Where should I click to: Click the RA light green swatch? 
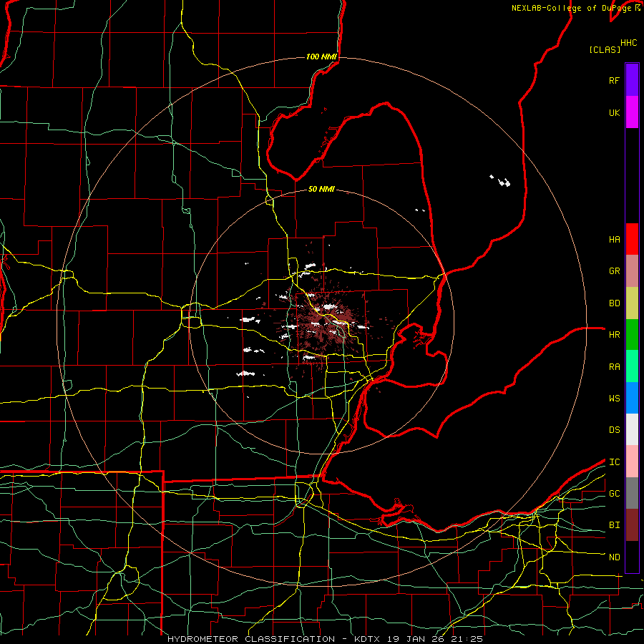[x=632, y=366]
